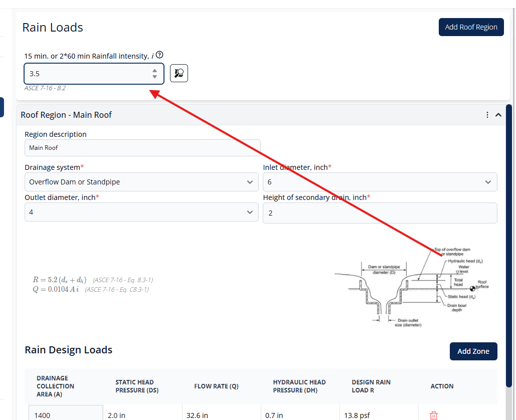Viewport: 516px width, 420px height.
Task: Click the Region description text field
Action: coord(142,148)
